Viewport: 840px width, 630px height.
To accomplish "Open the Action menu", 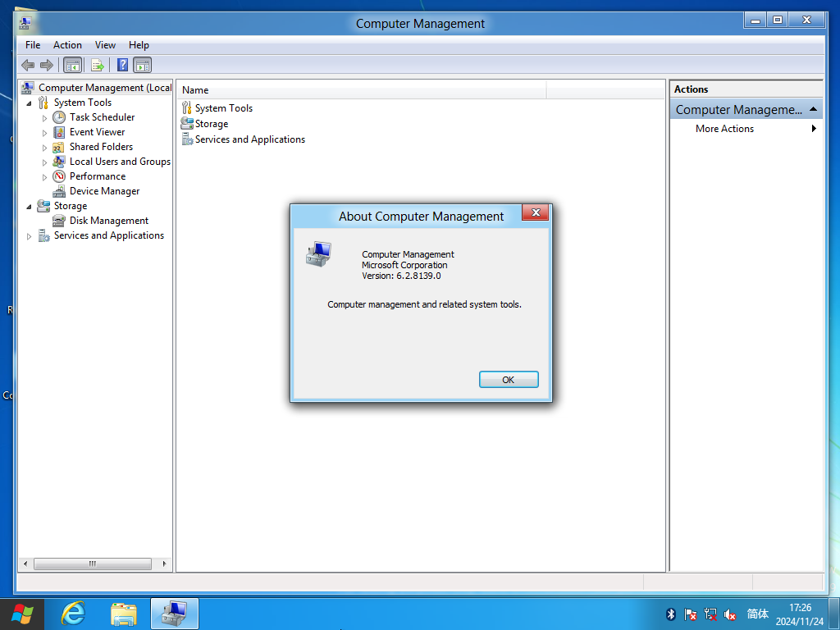I will [x=67, y=45].
